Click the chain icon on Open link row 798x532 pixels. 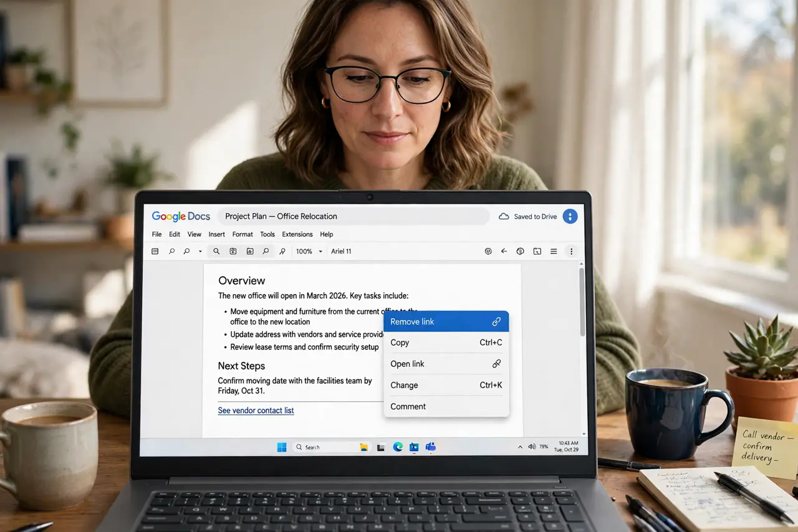point(497,363)
